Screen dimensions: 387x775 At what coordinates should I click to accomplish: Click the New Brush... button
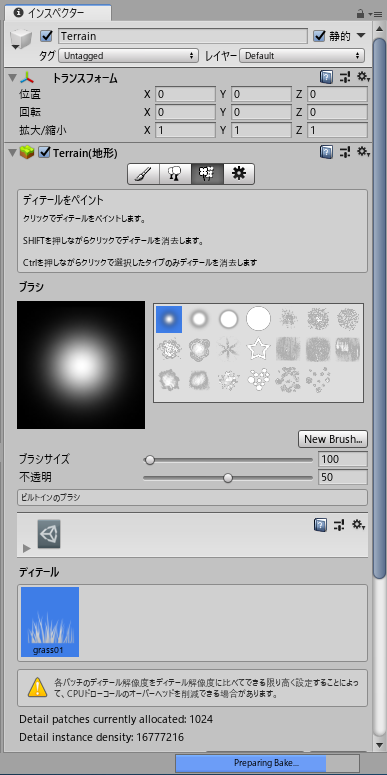coord(333,439)
